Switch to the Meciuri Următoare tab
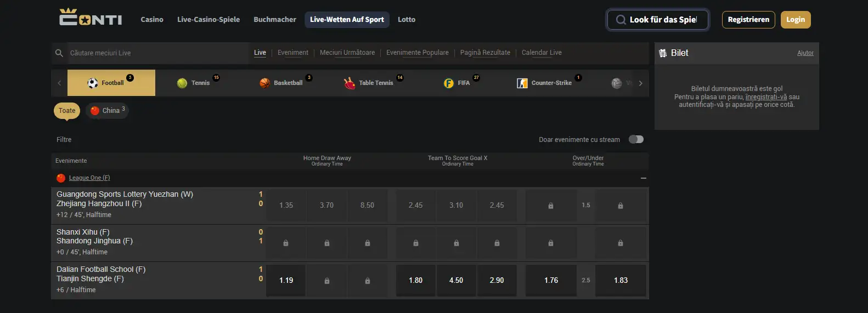The height and width of the screenshot is (313, 868). click(347, 53)
